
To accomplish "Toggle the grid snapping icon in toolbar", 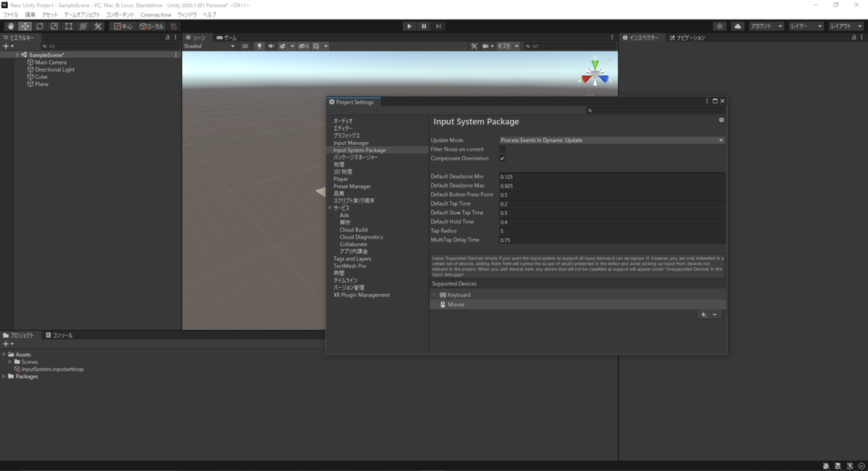I will point(174,26).
